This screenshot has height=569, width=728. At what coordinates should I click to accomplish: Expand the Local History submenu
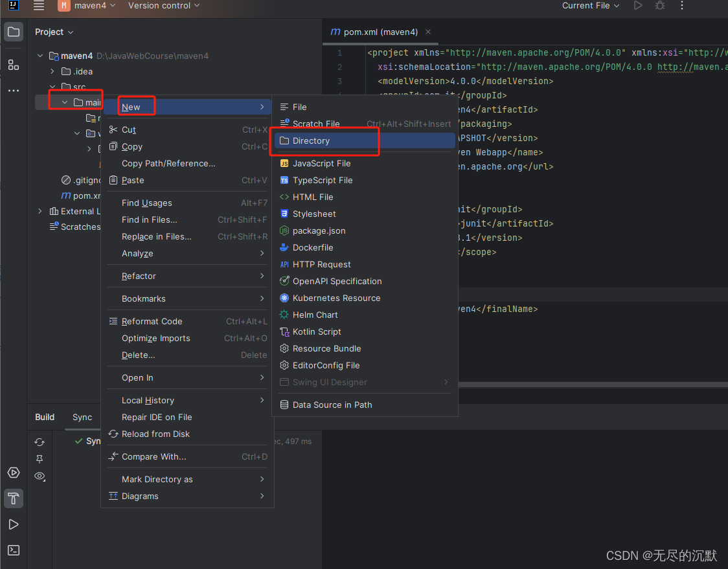(x=188, y=400)
